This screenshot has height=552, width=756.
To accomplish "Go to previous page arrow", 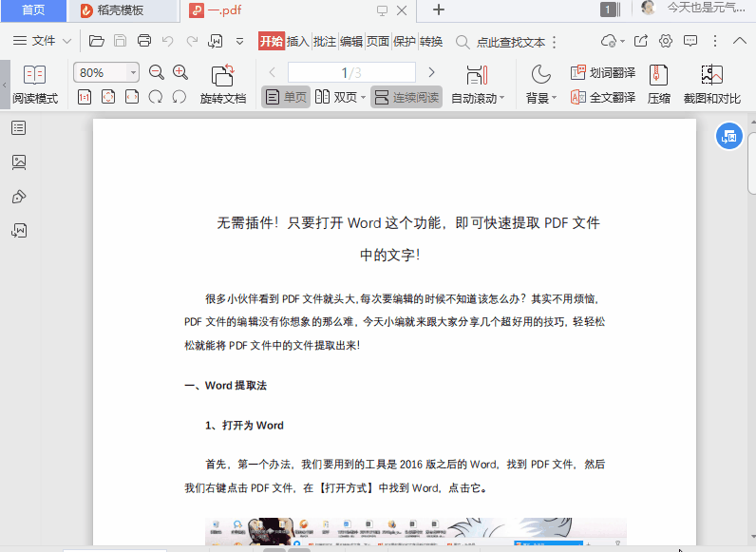I will pyautogui.click(x=272, y=72).
